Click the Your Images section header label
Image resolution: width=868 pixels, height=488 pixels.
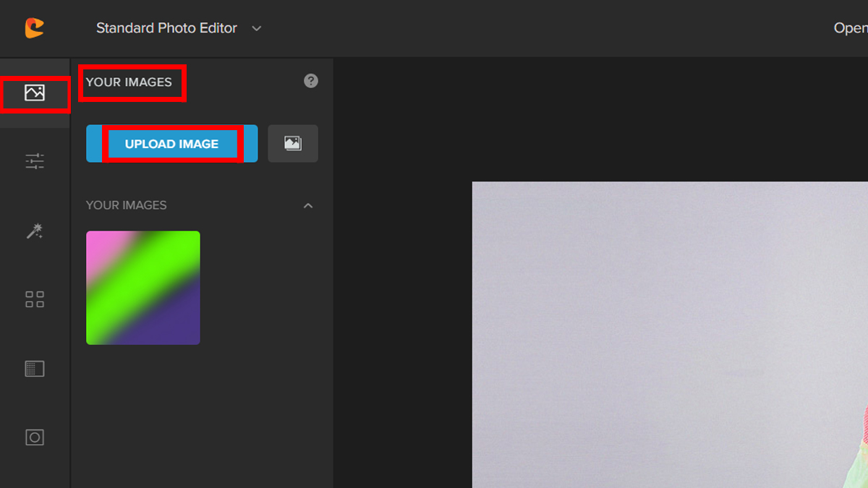pos(127,205)
